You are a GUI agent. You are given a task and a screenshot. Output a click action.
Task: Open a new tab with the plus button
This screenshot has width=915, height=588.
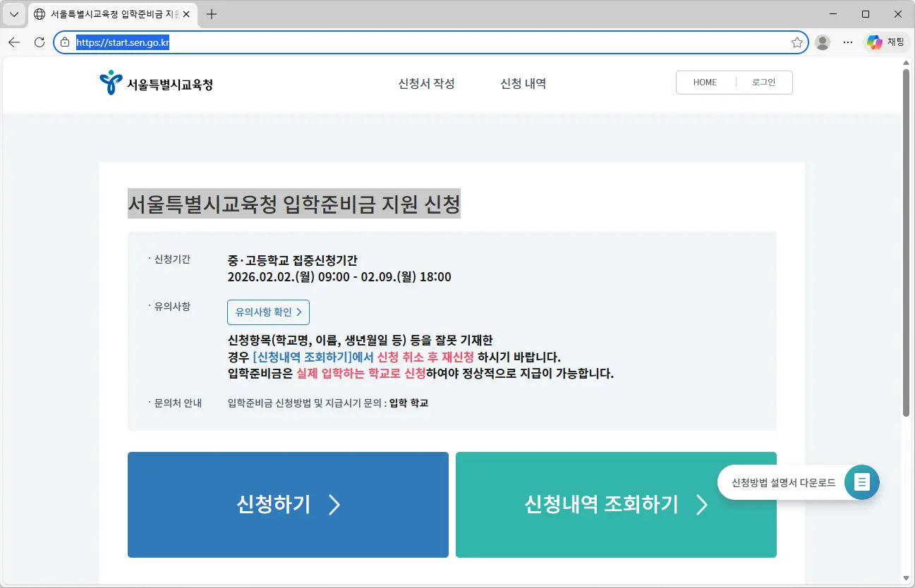tap(210, 13)
